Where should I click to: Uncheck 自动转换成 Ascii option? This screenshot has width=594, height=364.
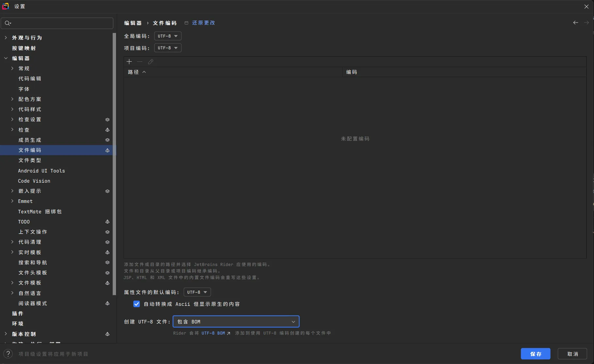coord(137,304)
